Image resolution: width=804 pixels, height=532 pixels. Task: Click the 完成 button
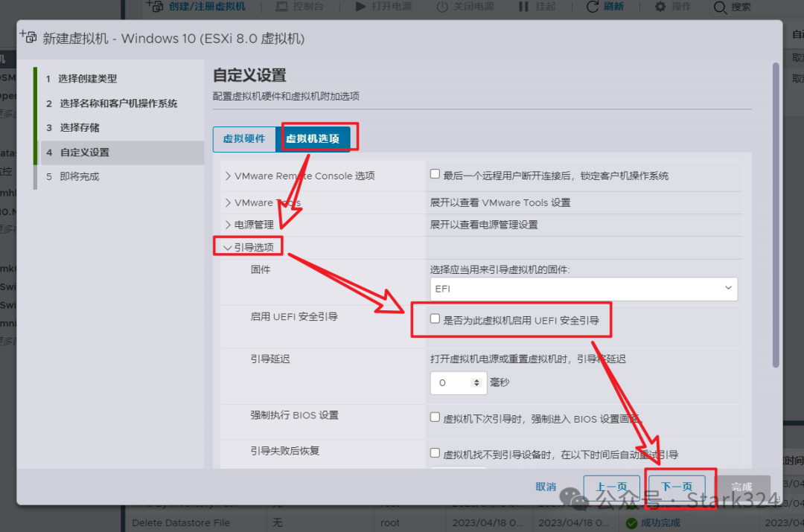coord(742,487)
